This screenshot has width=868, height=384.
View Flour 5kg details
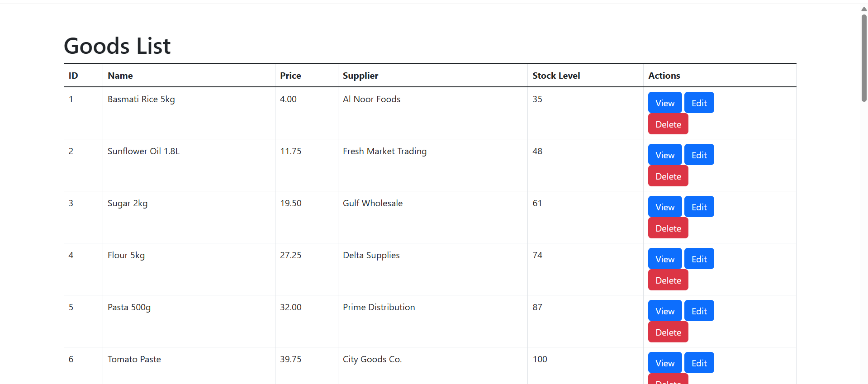tap(664, 259)
